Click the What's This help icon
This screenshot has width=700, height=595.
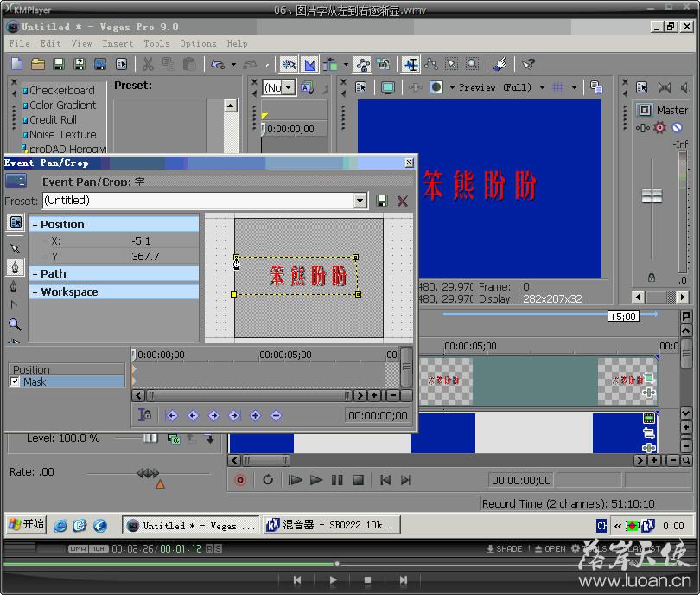[x=528, y=64]
